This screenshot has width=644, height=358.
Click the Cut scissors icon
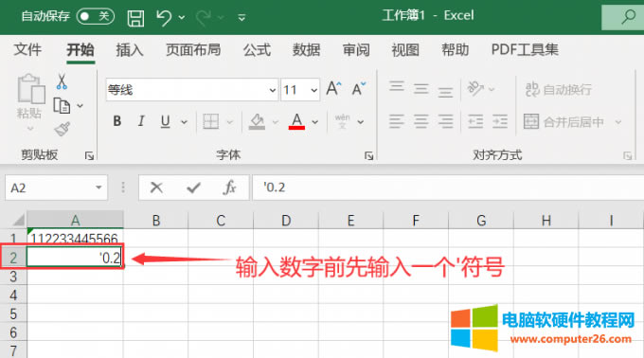coord(62,81)
